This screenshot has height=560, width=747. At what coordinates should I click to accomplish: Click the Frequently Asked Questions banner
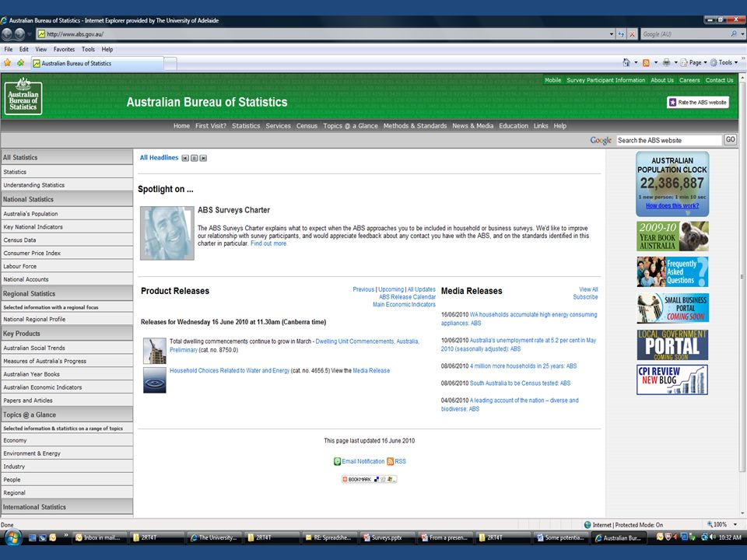point(672,271)
